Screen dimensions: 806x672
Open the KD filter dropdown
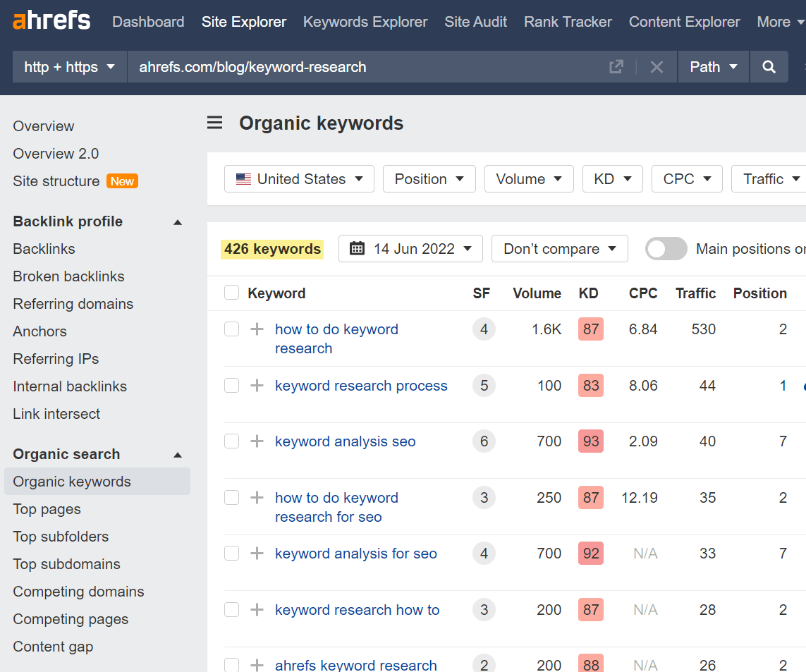pyautogui.click(x=612, y=178)
